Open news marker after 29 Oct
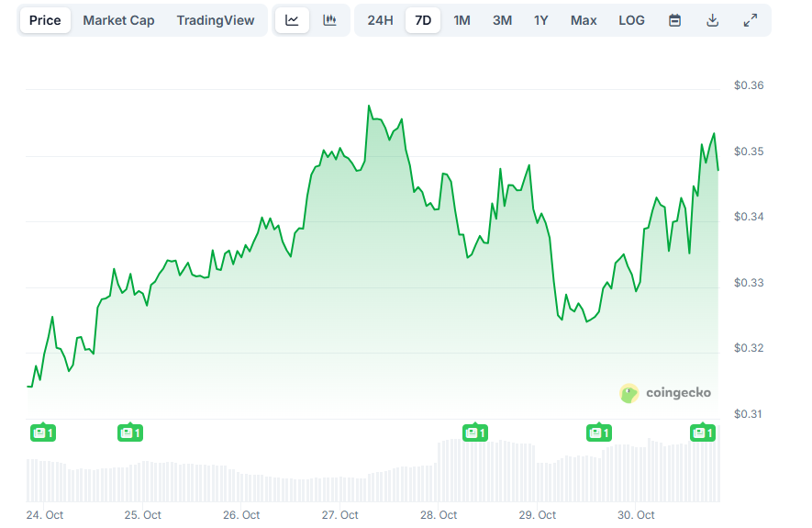 [x=598, y=432]
